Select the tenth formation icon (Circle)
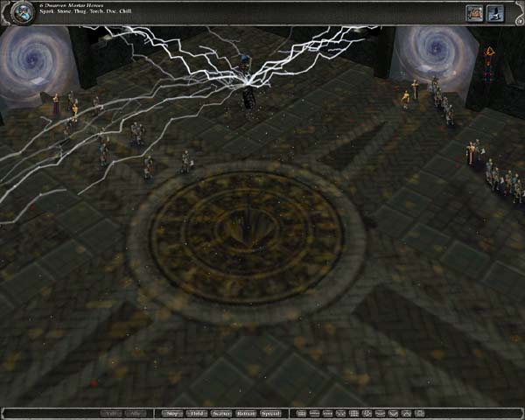The width and height of the screenshot is (525, 420). [419, 414]
